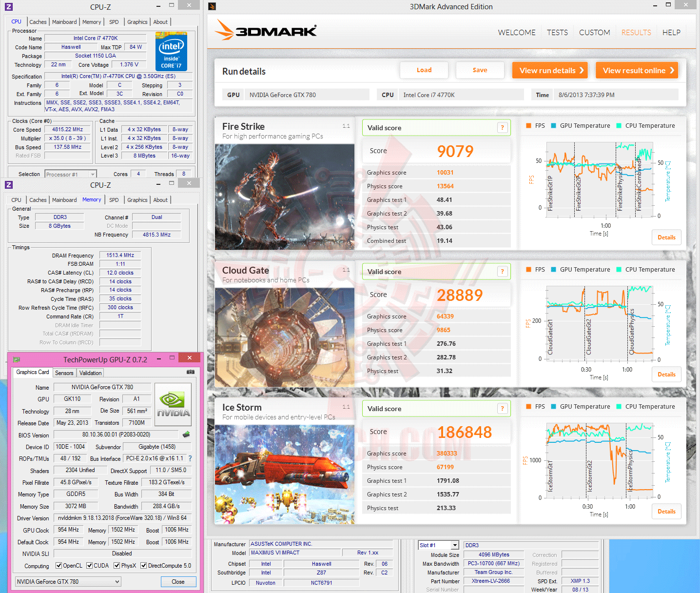Open the Cloud Gate valid score help icon
700x593 pixels.
click(x=503, y=272)
